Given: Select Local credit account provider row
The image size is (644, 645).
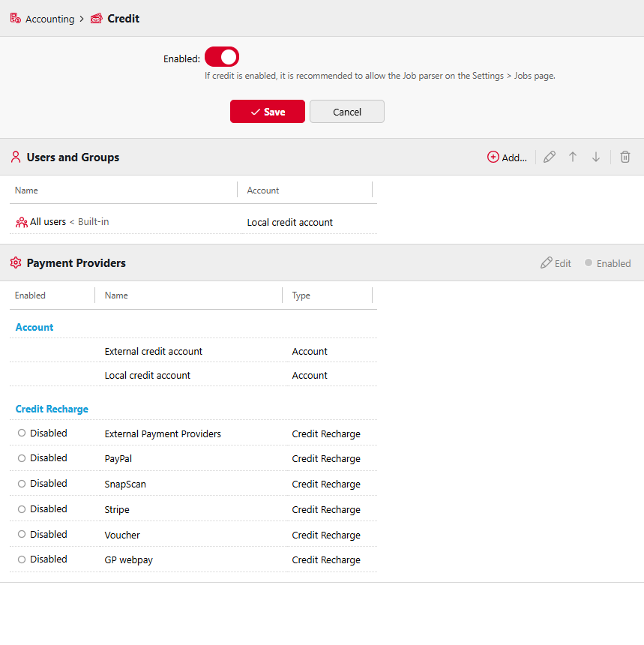Looking at the screenshot, I should 193,375.
